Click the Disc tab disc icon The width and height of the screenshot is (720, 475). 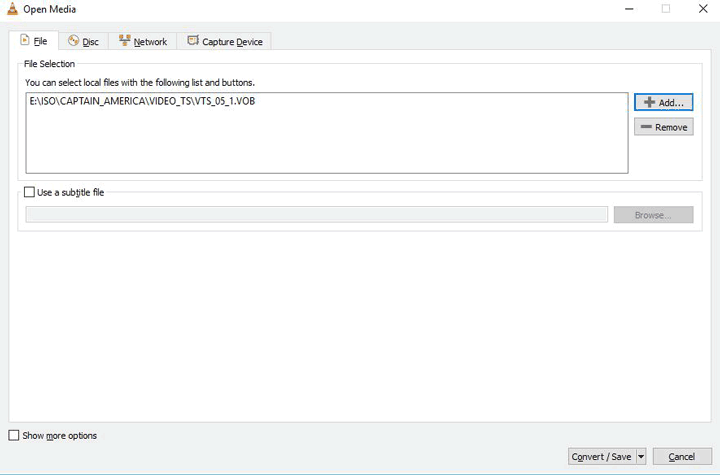(73, 41)
